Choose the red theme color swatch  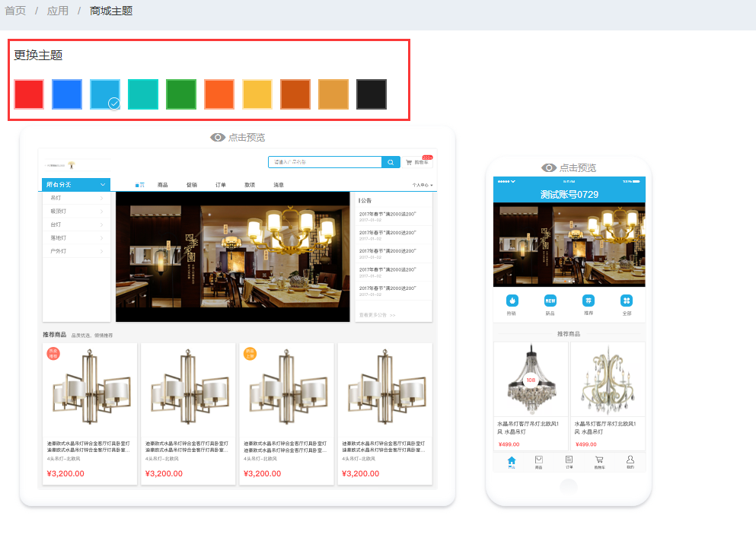coord(29,94)
